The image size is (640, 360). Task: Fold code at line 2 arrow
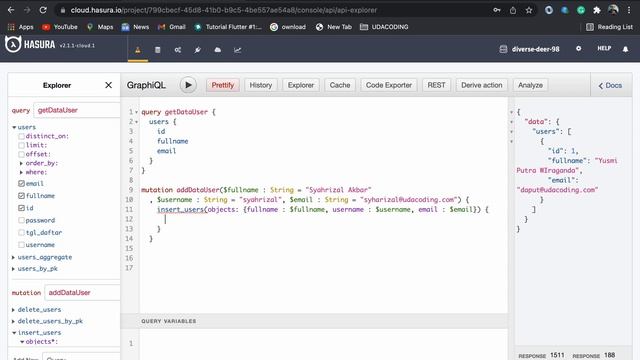[136, 122]
